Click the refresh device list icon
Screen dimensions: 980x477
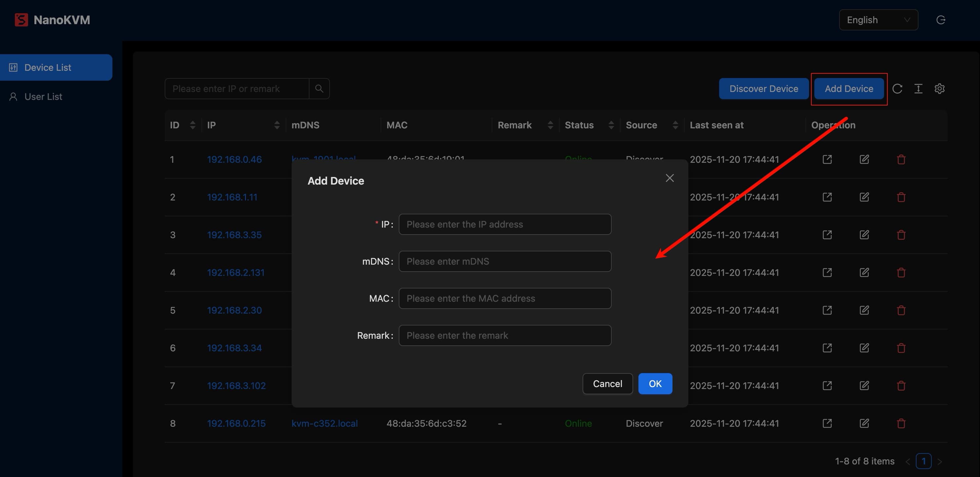[897, 89]
